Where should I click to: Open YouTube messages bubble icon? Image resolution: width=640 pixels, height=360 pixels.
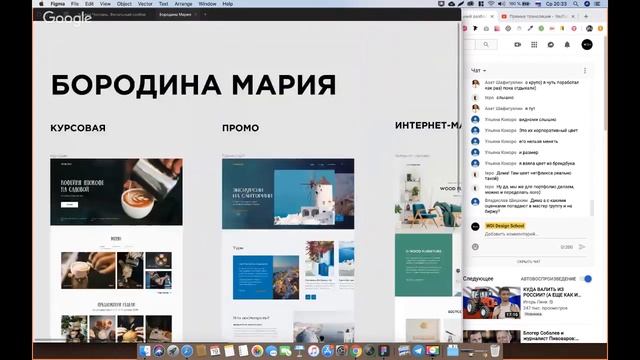click(x=551, y=44)
